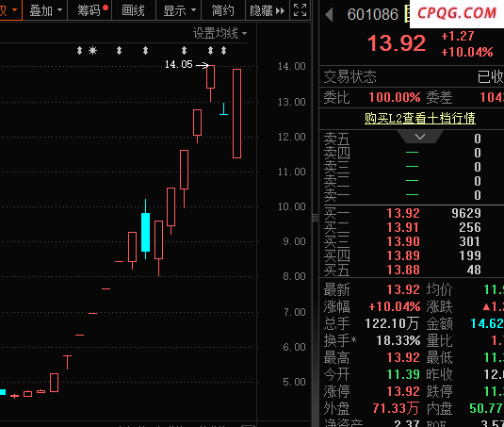Click the latest tall red candlestick

click(236, 113)
